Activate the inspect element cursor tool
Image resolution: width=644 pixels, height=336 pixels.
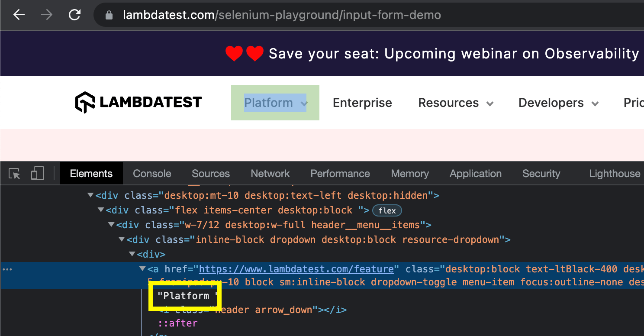14,173
